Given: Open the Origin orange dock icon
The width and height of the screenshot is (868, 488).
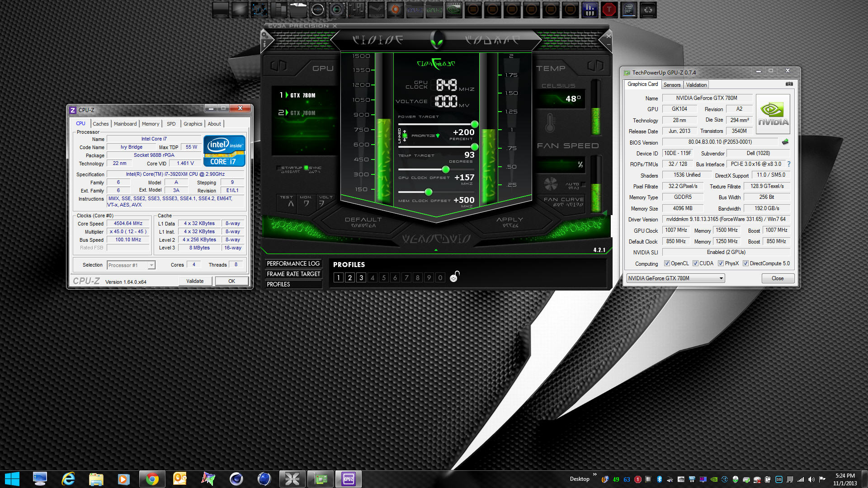Looking at the screenshot, I should (395, 9).
